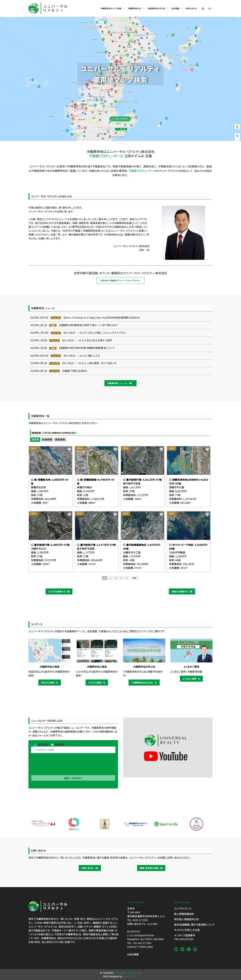Focus the メールアドレス input field

73,750
